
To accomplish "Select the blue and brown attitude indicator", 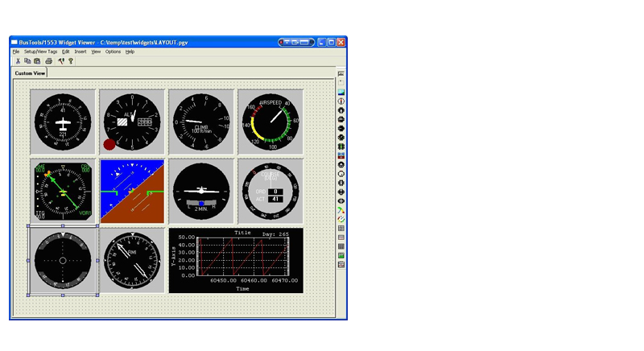I will pos(132,192).
